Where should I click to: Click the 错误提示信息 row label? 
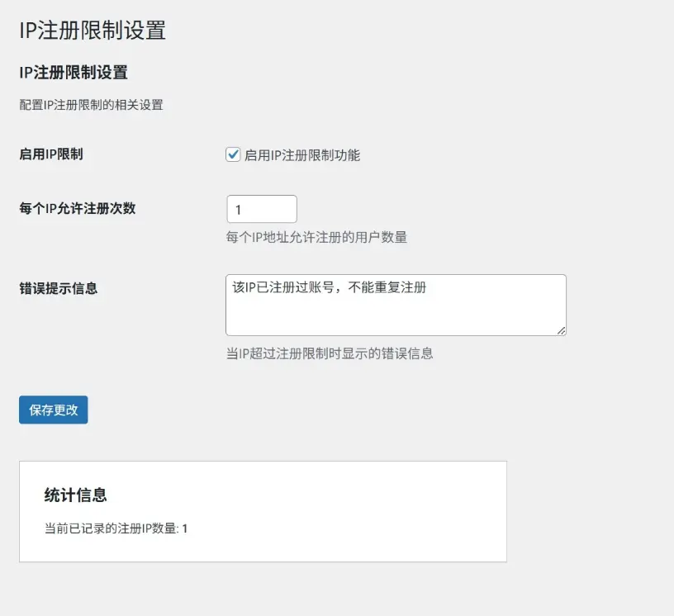[x=59, y=288]
